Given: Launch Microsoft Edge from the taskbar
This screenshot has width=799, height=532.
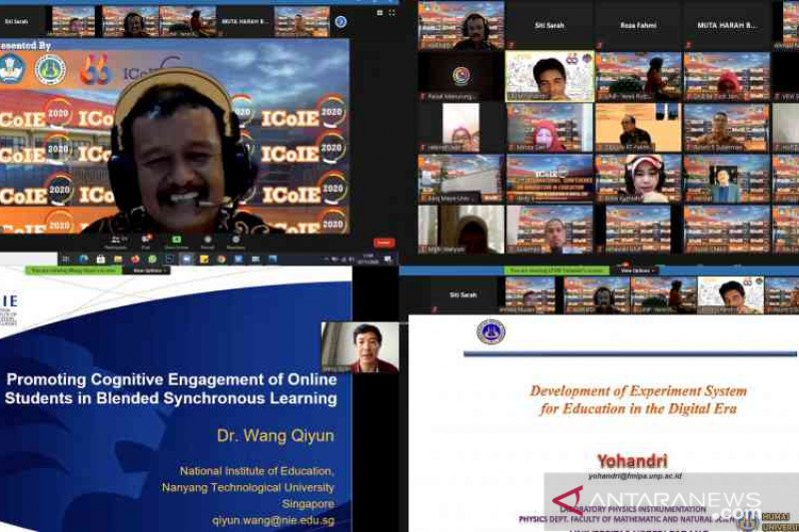Looking at the screenshot, I should click(84, 260).
